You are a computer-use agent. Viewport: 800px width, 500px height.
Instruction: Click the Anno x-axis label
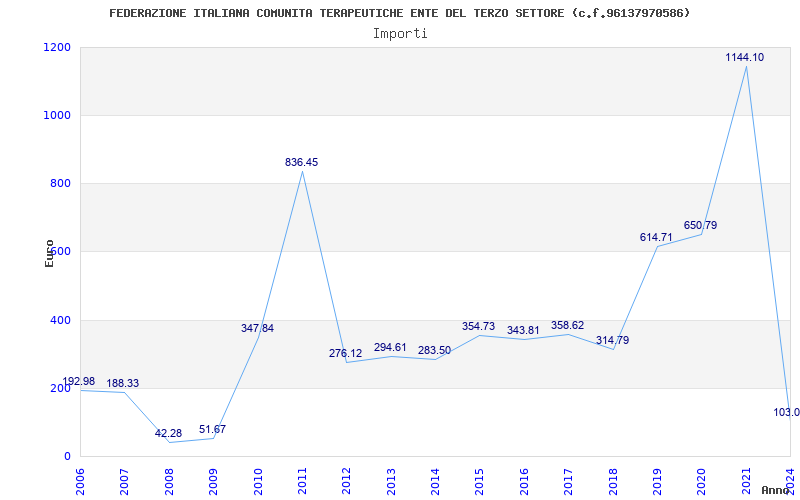pos(775,490)
